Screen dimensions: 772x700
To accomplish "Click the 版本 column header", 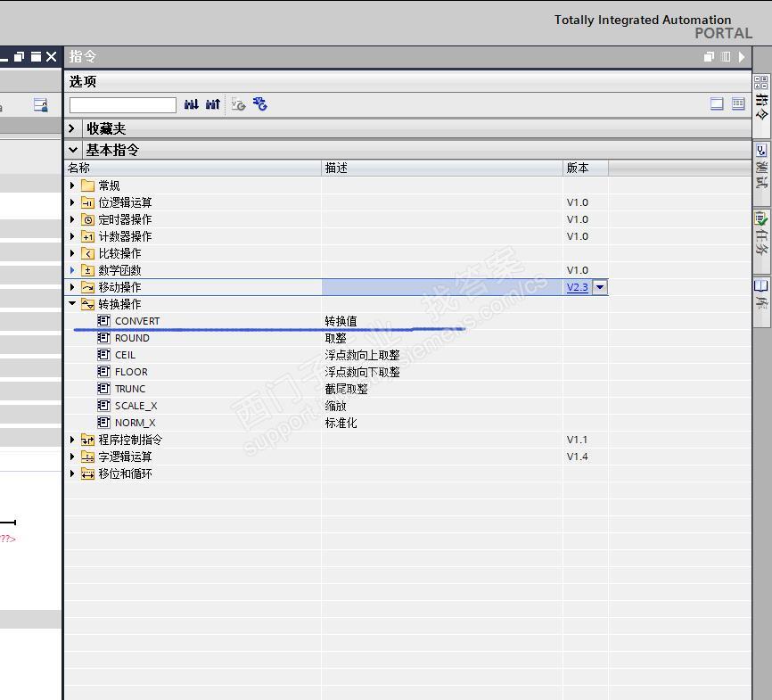I will tap(586, 168).
